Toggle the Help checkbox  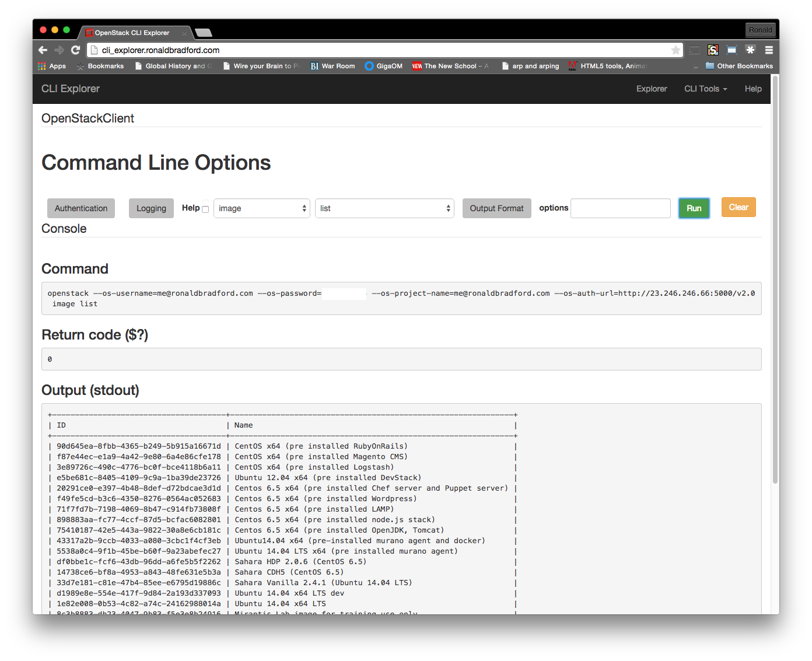[x=205, y=209]
